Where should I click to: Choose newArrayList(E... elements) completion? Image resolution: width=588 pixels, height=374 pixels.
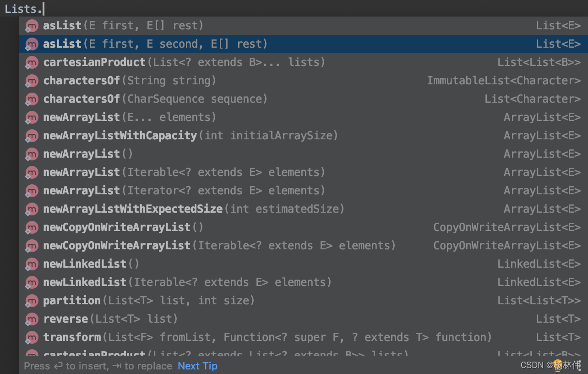pos(304,117)
